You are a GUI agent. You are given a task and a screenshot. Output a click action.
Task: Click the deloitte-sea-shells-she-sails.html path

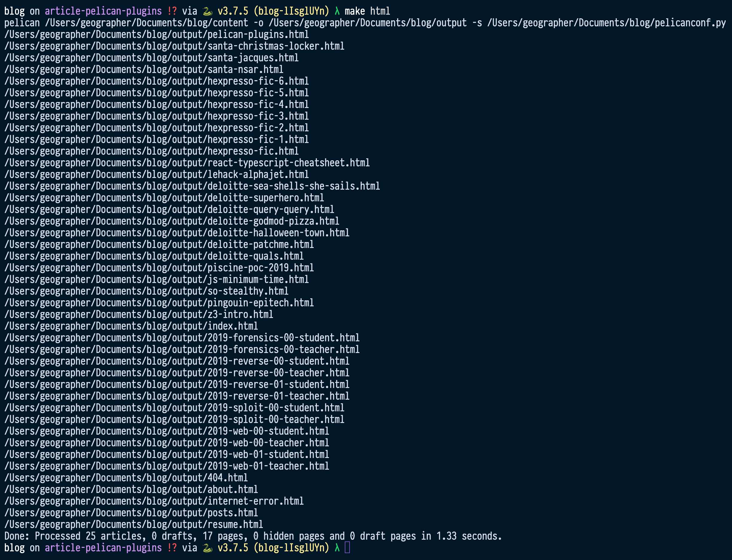(x=192, y=186)
